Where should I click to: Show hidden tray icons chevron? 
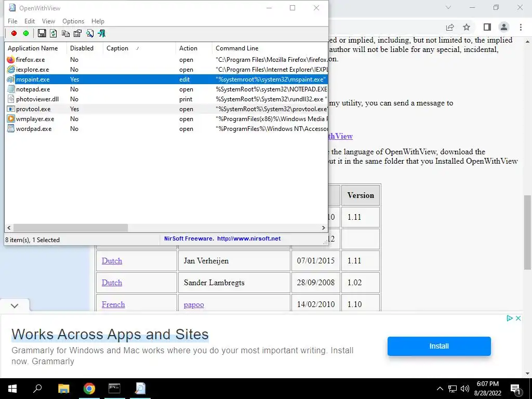(440, 389)
